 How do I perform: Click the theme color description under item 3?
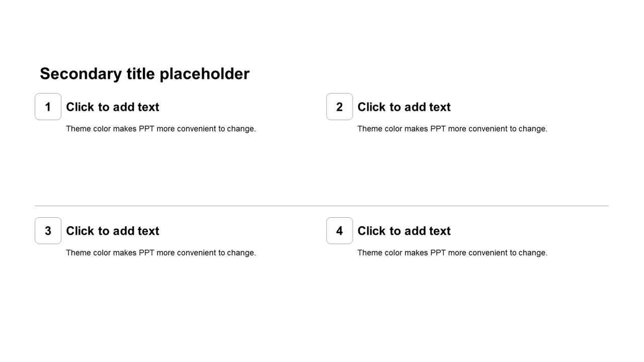click(161, 253)
